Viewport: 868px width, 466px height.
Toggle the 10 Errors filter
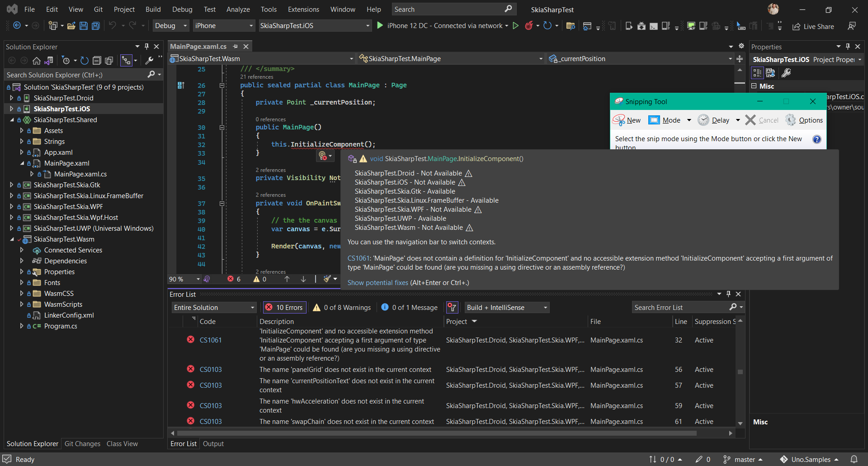(x=284, y=308)
